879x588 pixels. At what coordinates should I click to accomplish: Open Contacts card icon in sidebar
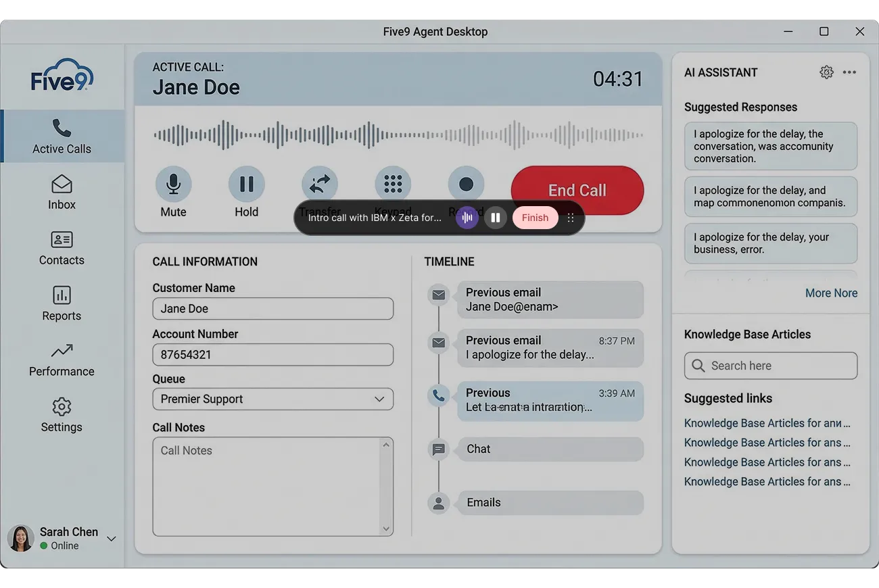[x=62, y=239]
